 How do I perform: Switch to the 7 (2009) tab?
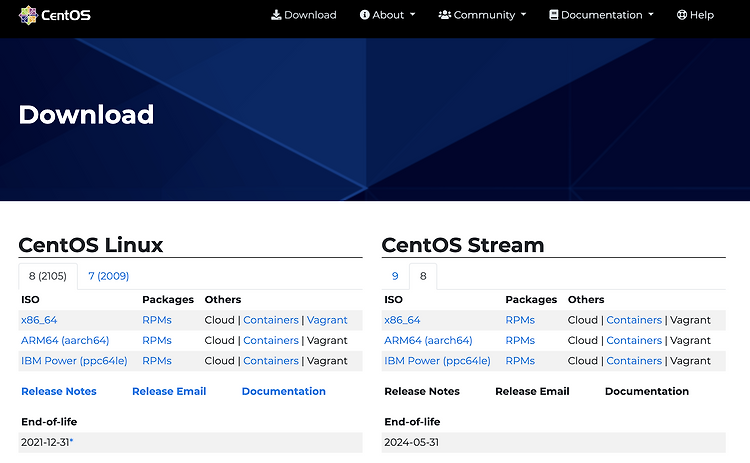click(x=109, y=276)
